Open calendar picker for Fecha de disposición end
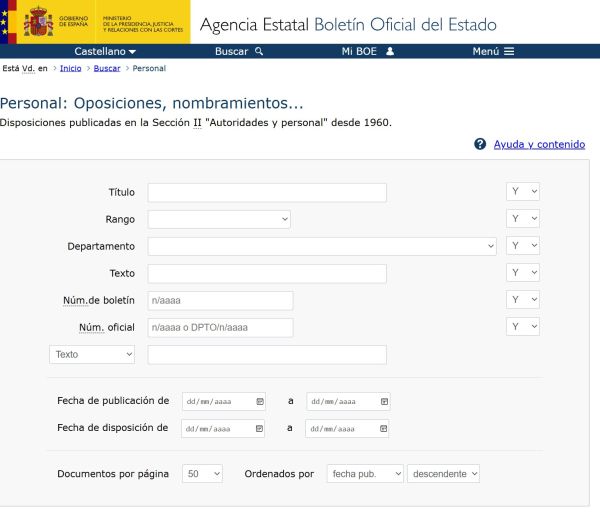Screen dimensions: 600x512 [383, 429]
